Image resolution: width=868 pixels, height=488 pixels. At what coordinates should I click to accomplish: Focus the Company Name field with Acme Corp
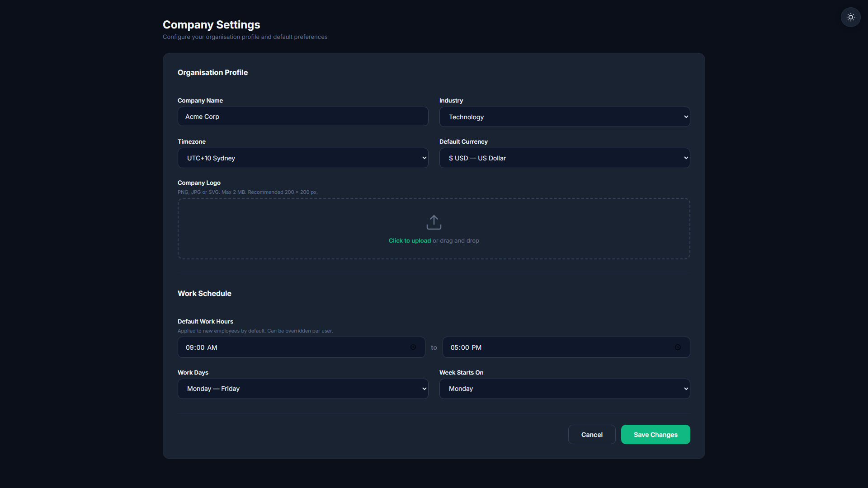point(303,117)
